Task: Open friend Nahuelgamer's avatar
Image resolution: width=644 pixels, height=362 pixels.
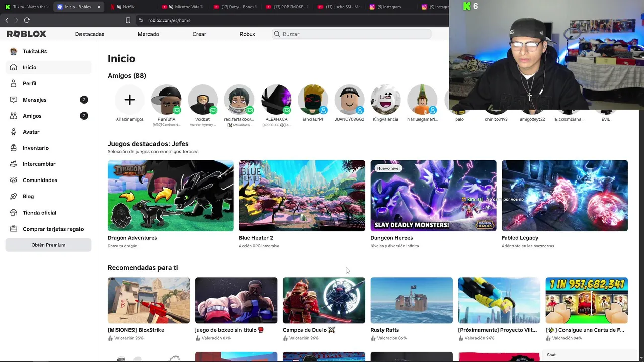Action: click(x=422, y=100)
